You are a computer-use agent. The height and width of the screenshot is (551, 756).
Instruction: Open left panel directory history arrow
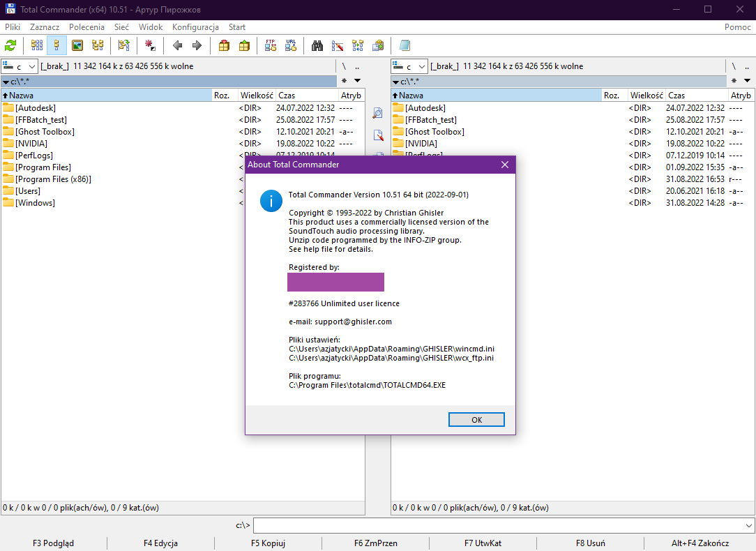(x=357, y=80)
